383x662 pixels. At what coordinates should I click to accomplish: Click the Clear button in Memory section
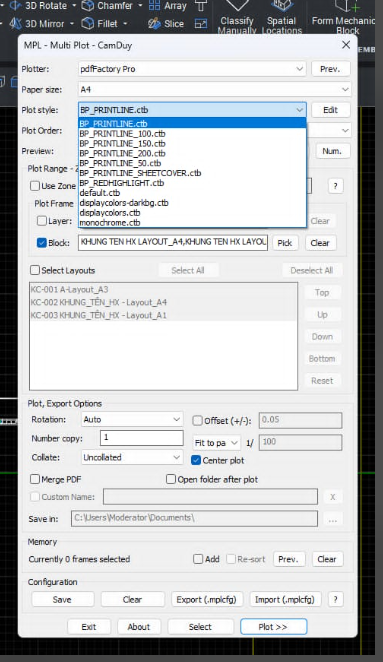point(327,559)
